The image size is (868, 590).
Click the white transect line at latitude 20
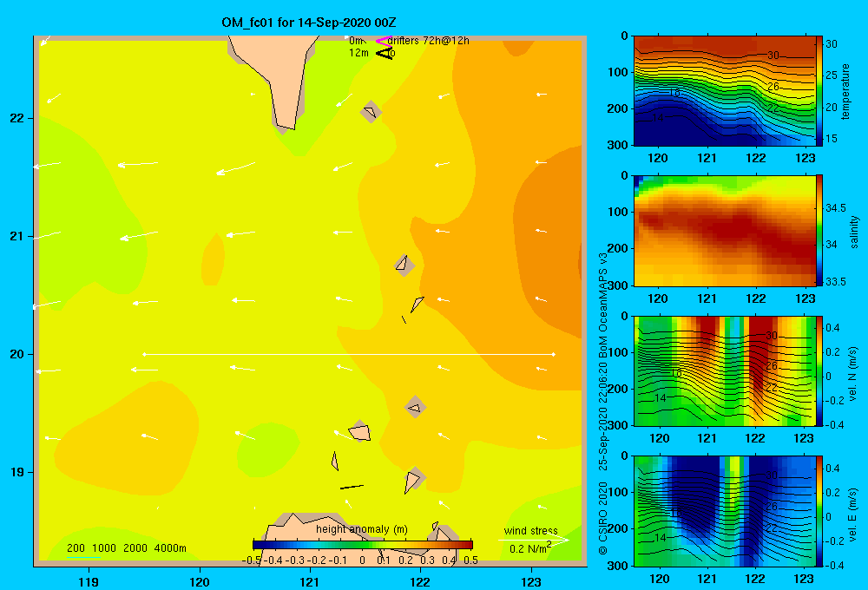click(x=349, y=354)
